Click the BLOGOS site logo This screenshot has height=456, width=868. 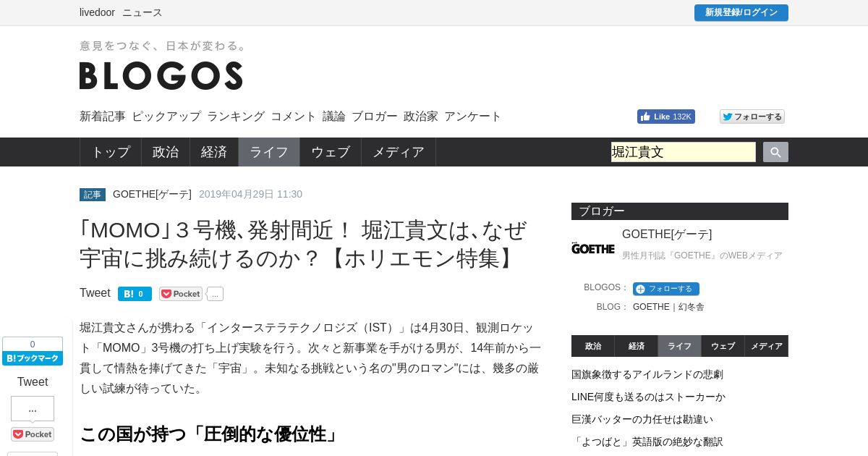click(161, 75)
